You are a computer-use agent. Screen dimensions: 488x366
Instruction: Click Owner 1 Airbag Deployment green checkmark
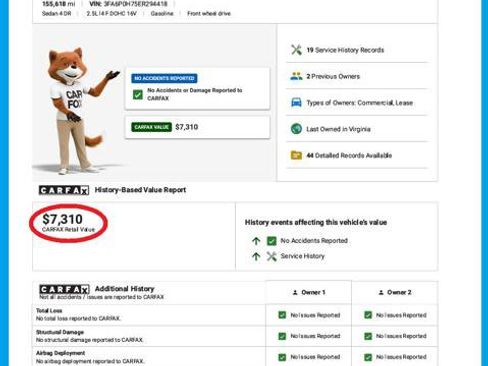282,357
